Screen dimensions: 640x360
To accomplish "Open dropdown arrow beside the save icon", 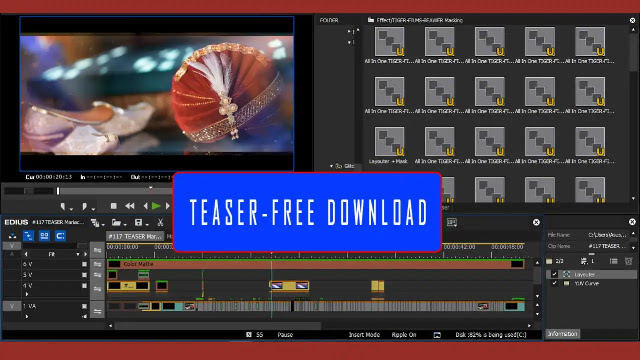I will click(147, 224).
